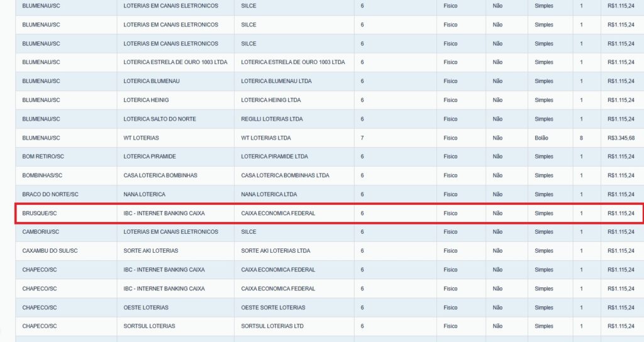Select the CASA LOTERICA BOMBINHAS LTDA cell

pyautogui.click(x=285, y=175)
